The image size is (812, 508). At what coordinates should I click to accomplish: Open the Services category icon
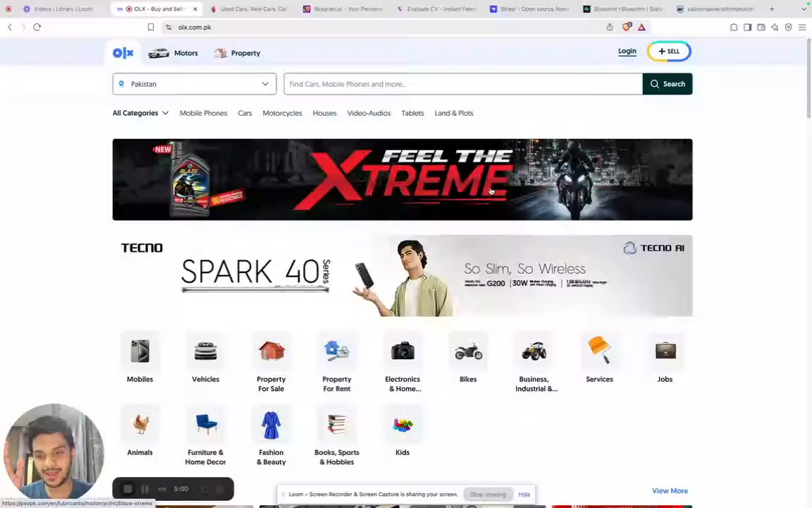(x=599, y=351)
